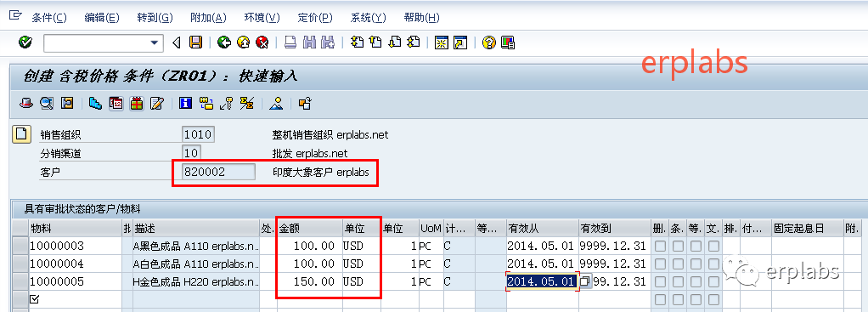Tick 删. checkbox in row 10000004

pos(660,264)
